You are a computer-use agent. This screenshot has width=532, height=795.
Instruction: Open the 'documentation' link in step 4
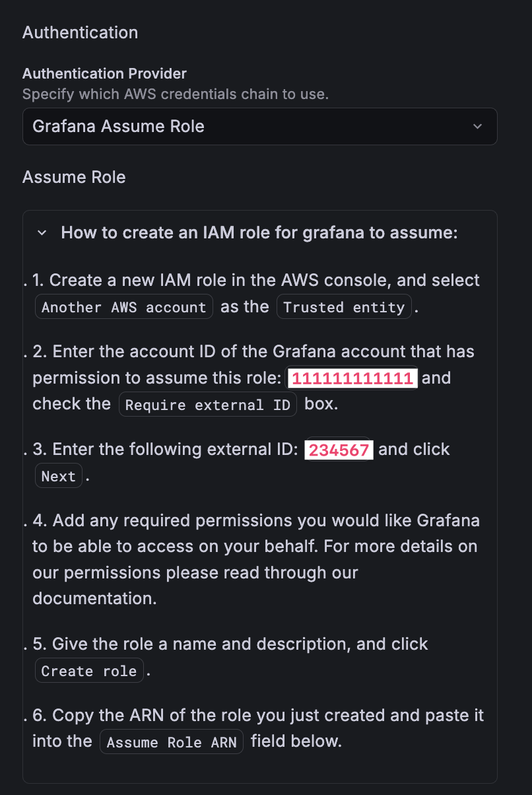tap(94, 599)
